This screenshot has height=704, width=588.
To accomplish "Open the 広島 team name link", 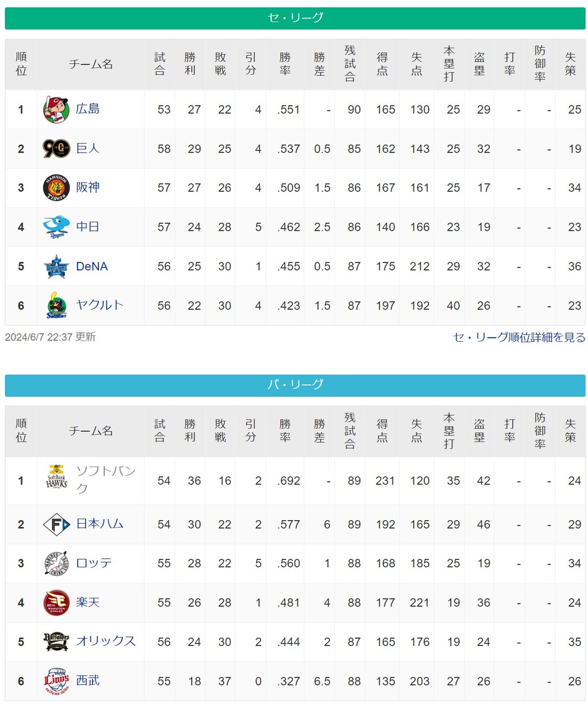I will [x=88, y=109].
